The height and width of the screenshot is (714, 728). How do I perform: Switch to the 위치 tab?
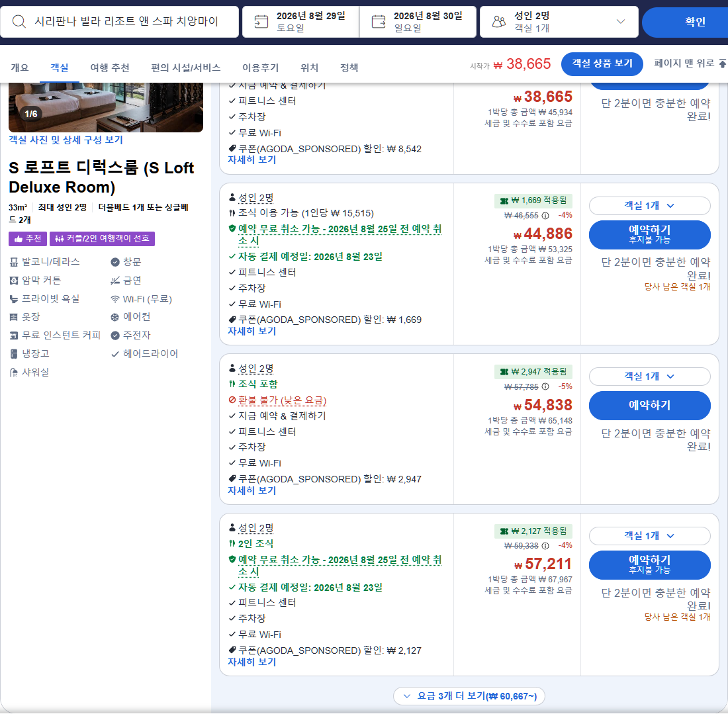point(309,67)
